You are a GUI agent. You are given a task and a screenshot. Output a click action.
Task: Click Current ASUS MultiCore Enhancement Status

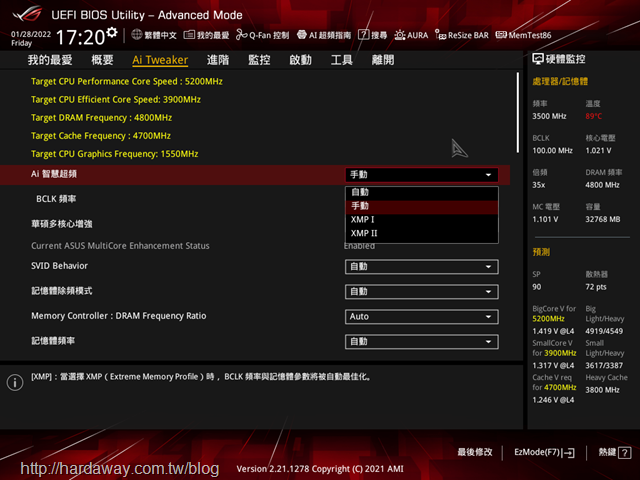tap(120, 246)
